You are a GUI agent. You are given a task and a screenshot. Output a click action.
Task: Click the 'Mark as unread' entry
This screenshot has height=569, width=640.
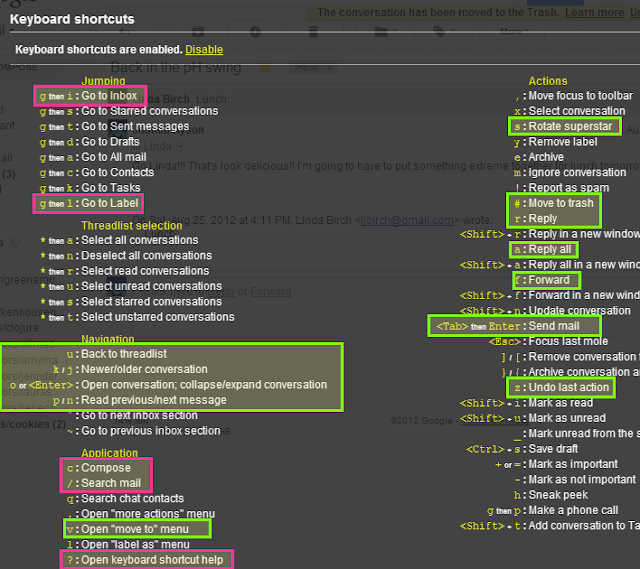coord(533,418)
